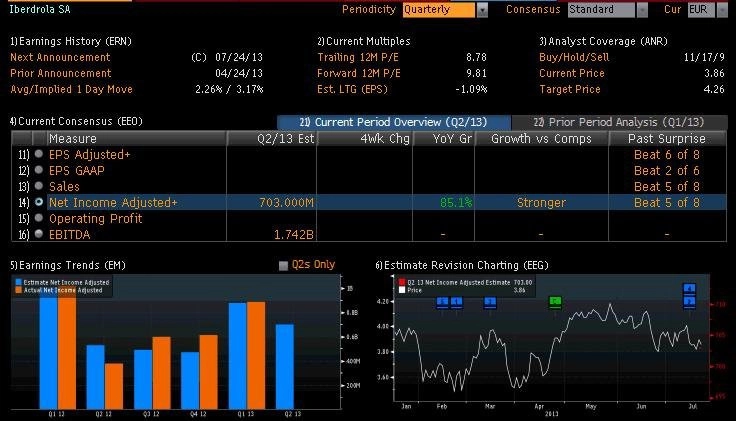Click the EPS Adjusted+ measure name
This screenshot has width=736, height=421.
[90, 154]
